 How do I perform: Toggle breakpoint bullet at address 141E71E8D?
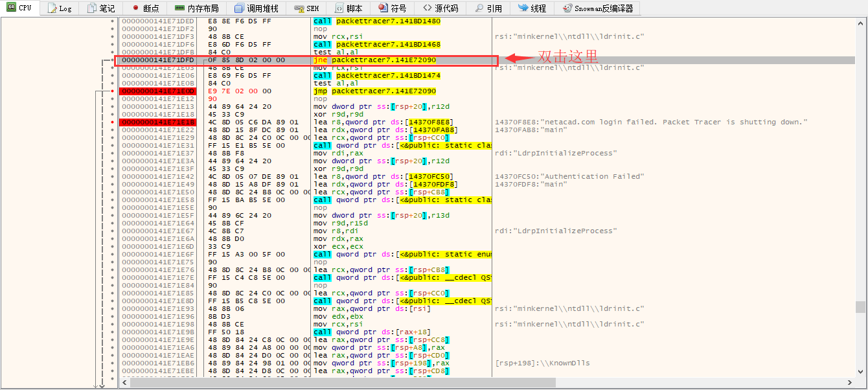pos(113,301)
